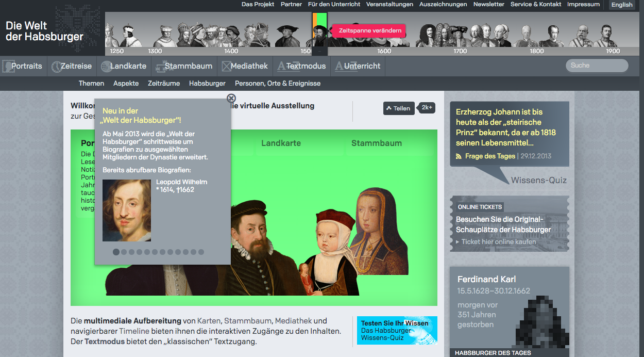Follow the Karten link in intro text
This screenshot has height=357, width=644.
pyautogui.click(x=209, y=321)
